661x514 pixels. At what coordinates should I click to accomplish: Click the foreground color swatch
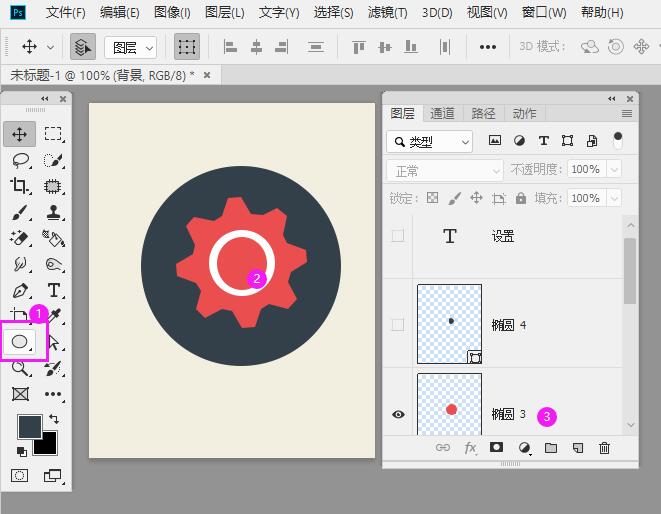29,426
